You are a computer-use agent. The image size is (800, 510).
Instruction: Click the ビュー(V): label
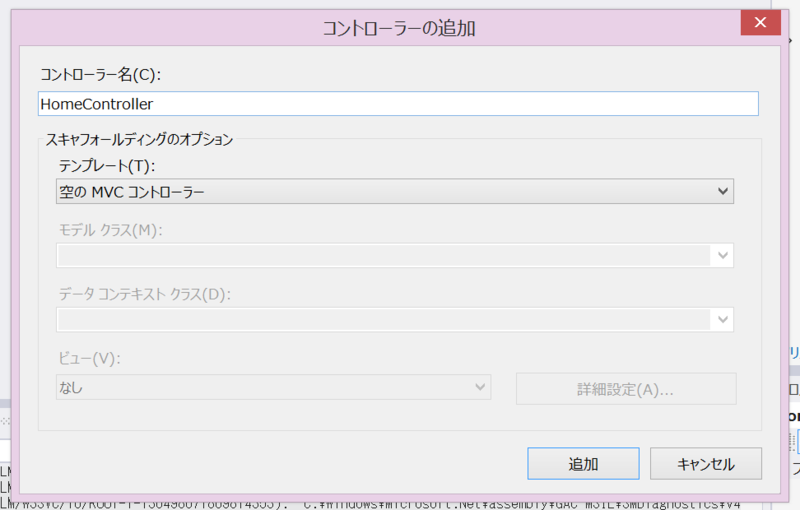coord(89,359)
